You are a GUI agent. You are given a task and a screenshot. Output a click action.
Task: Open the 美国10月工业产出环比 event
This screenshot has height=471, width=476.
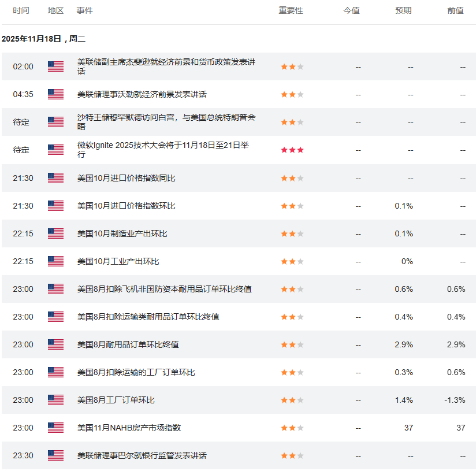pyautogui.click(x=118, y=261)
